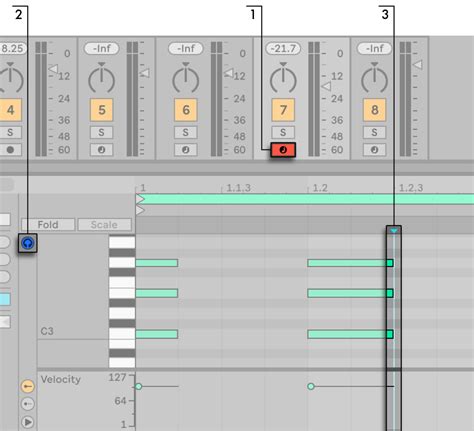
Task: Click track 8 volume fader handle
Action: (418, 65)
